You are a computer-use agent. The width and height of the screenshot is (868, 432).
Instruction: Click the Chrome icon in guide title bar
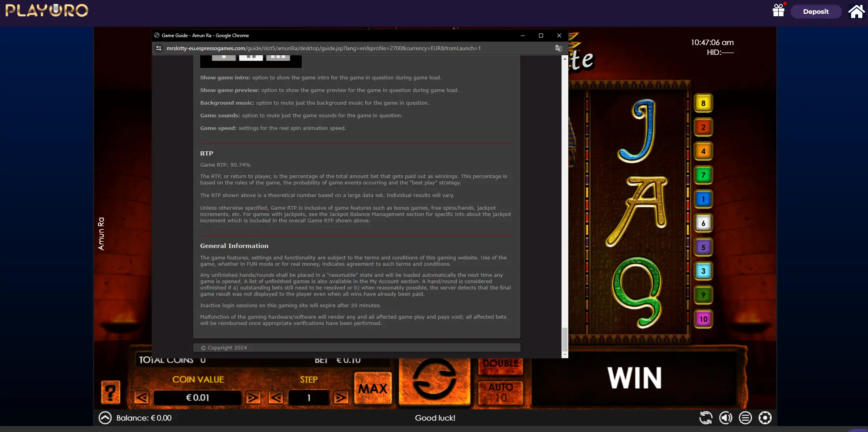(x=157, y=36)
